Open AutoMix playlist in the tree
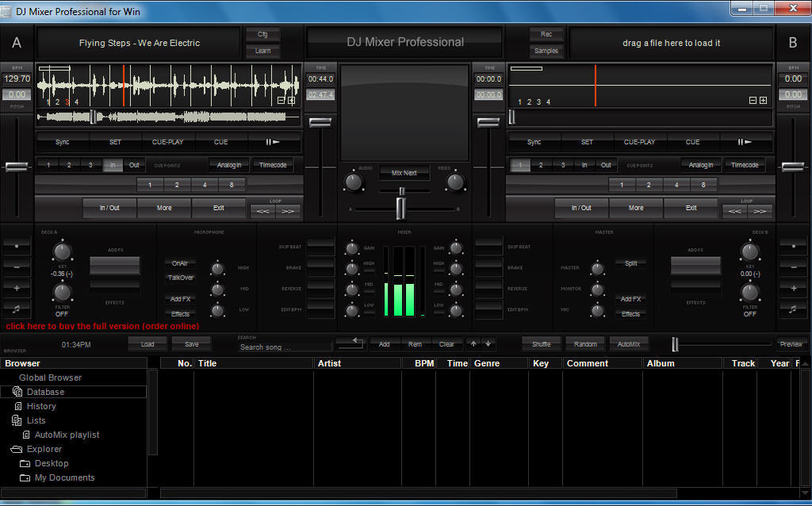Image resolution: width=812 pixels, height=506 pixels. (67, 435)
